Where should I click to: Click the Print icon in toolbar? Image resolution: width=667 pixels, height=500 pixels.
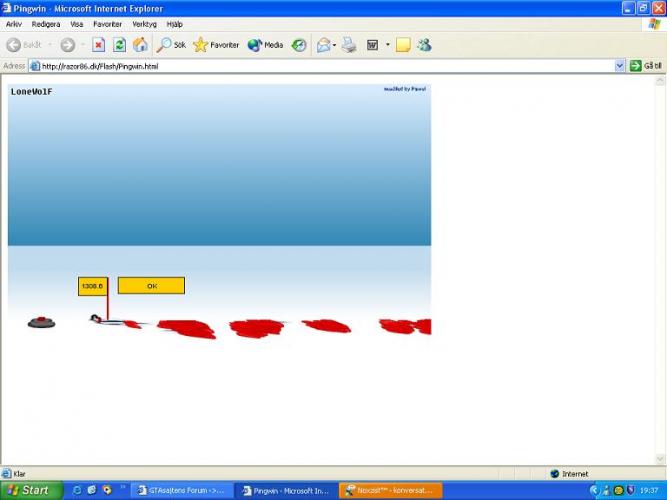coord(349,45)
